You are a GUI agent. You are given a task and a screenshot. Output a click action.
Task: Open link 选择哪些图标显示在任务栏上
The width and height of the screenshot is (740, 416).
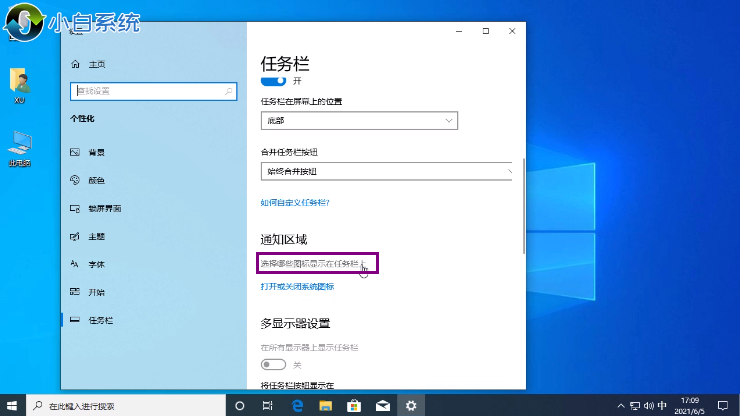tap(313, 263)
